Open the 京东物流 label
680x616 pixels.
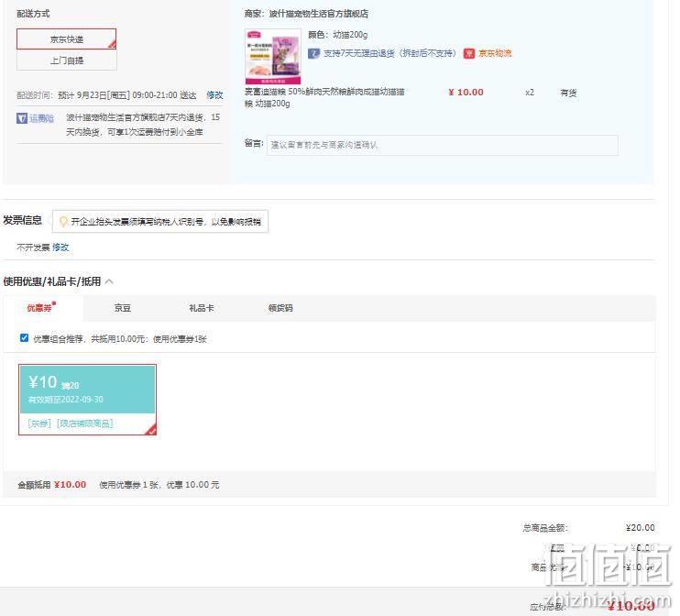tap(495, 53)
